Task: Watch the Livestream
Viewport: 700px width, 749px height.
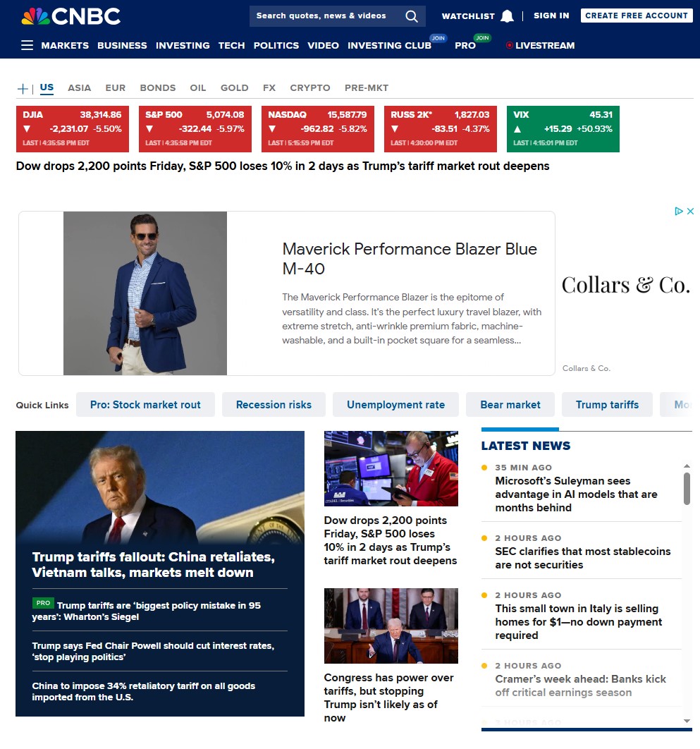Action: pyautogui.click(x=541, y=45)
